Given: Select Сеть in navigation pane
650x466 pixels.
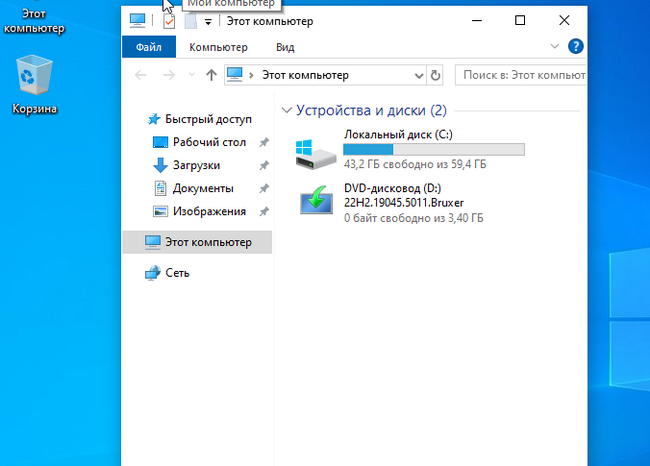Looking at the screenshot, I should [177, 273].
